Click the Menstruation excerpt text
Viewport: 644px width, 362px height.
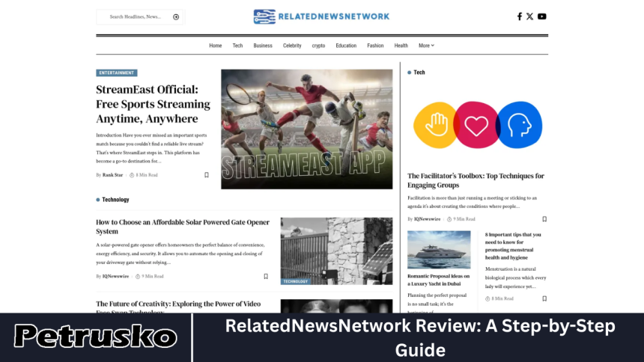(x=515, y=278)
